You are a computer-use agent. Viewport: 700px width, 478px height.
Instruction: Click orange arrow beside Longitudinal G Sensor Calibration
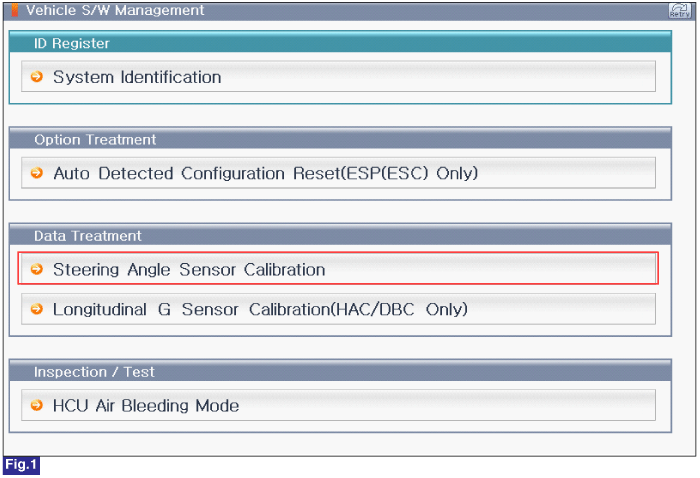click(37, 309)
